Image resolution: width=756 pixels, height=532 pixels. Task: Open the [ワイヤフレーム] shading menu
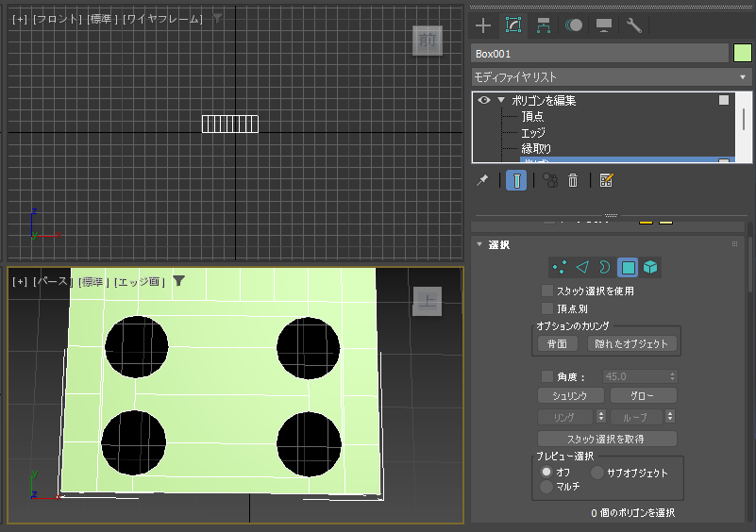point(163,19)
